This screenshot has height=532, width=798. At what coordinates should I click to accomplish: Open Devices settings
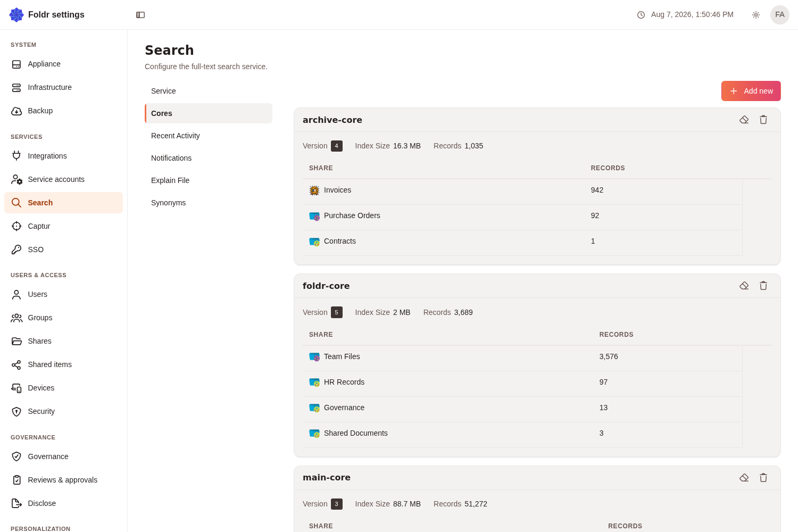click(x=63, y=388)
